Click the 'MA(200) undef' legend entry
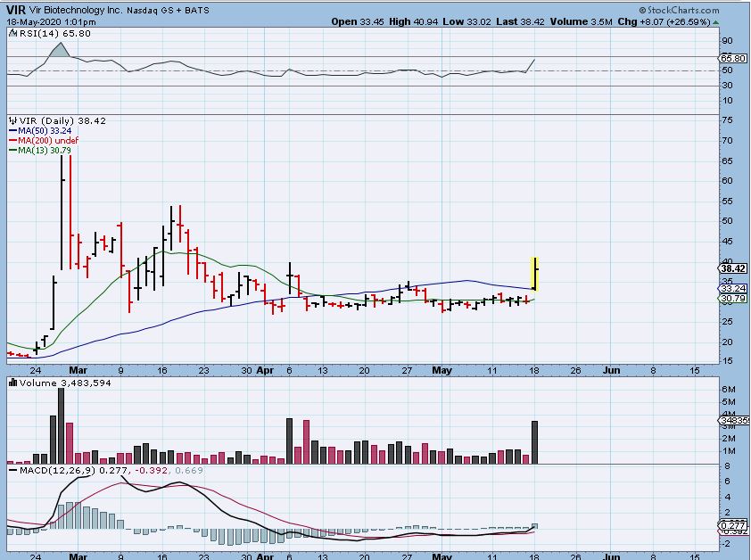 [44, 140]
